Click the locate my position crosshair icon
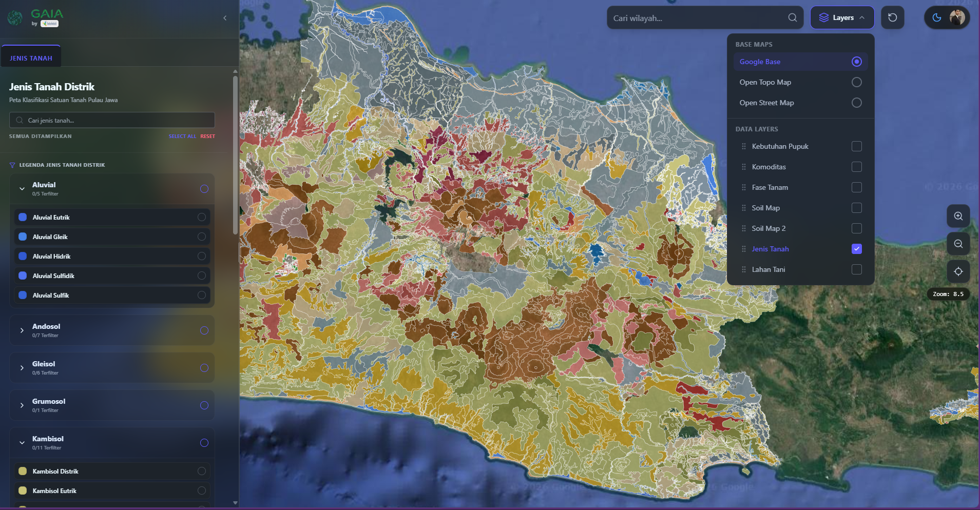This screenshot has height=510, width=980. (x=958, y=271)
